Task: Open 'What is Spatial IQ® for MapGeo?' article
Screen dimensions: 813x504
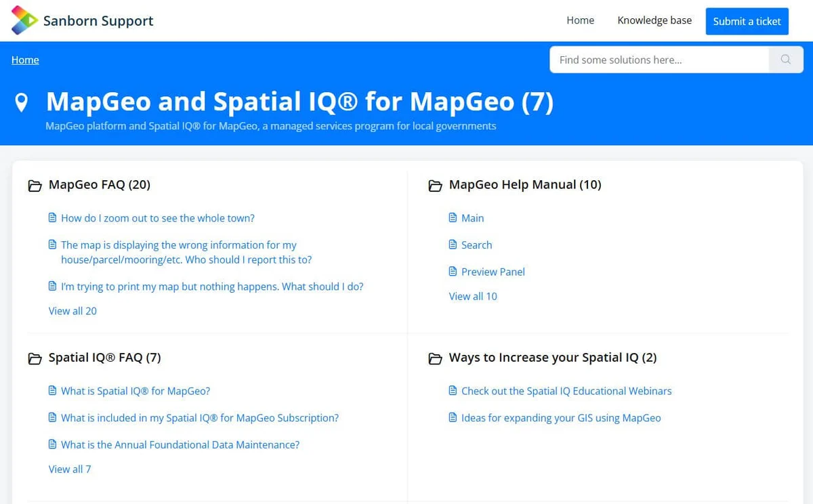Action: [x=135, y=391]
